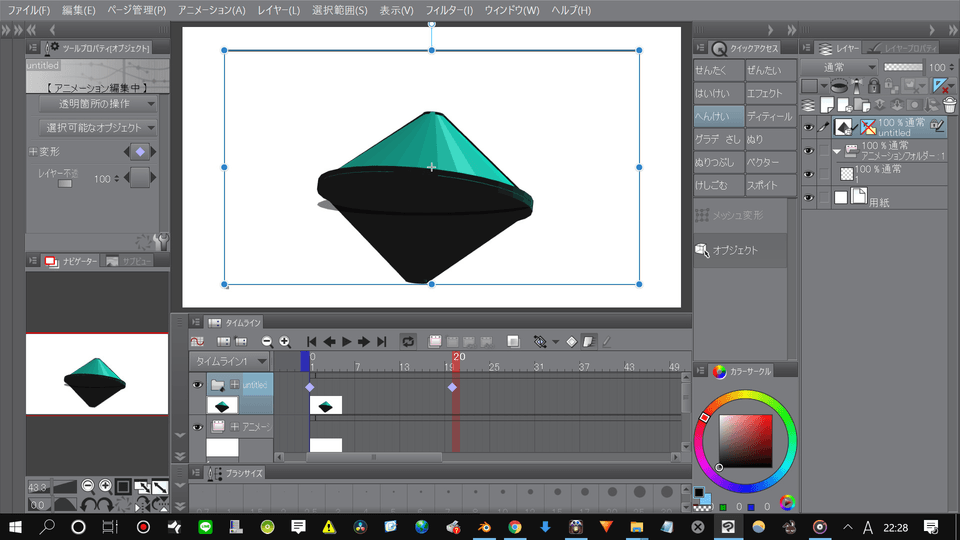Click the color square in the color wheel
This screenshot has width=960, height=540.
(745, 440)
